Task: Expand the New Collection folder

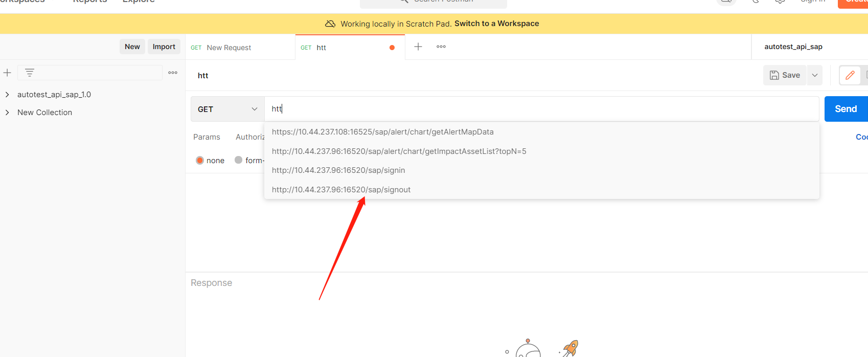Action: (7, 113)
